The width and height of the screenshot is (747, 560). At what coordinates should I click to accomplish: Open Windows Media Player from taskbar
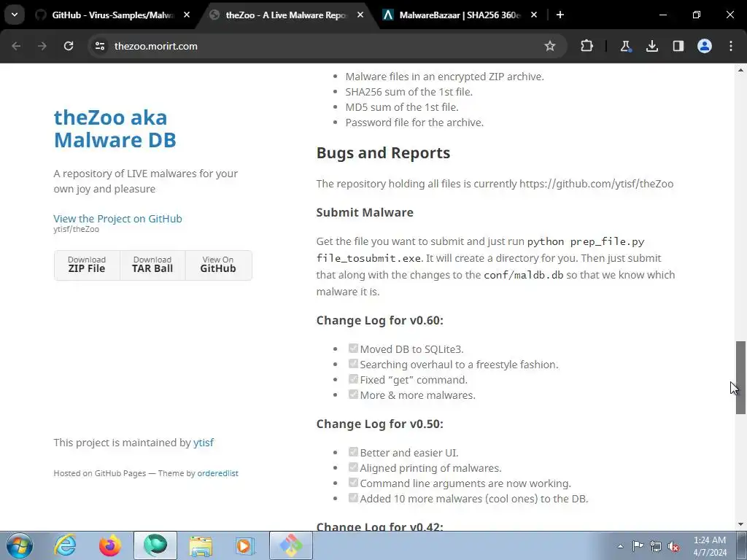[x=246, y=545]
